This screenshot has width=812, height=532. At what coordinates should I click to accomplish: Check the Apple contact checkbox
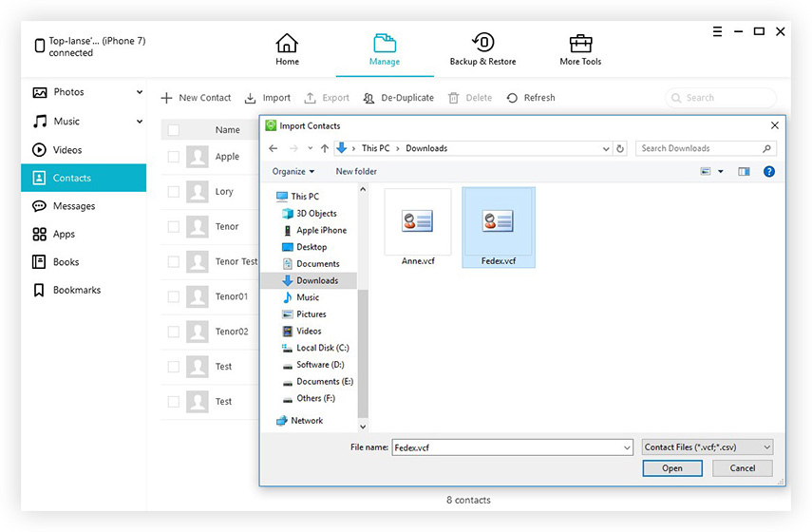174,157
